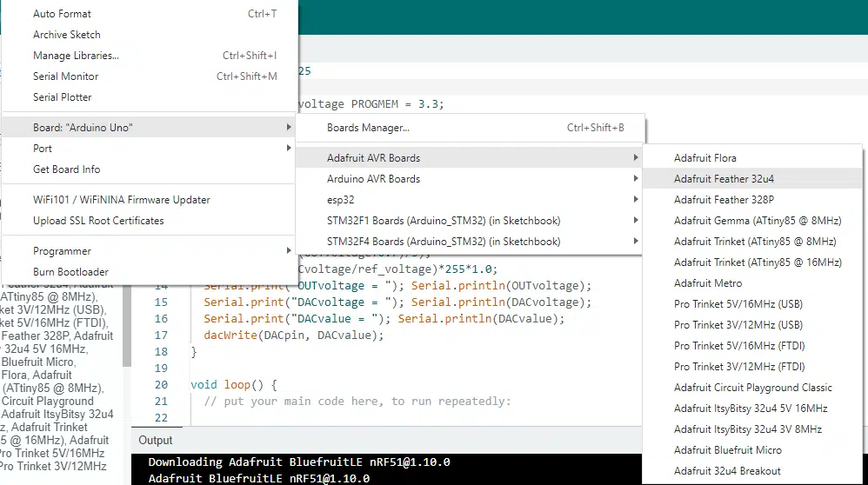Expand the esp32 boards submenu

[x=470, y=200]
